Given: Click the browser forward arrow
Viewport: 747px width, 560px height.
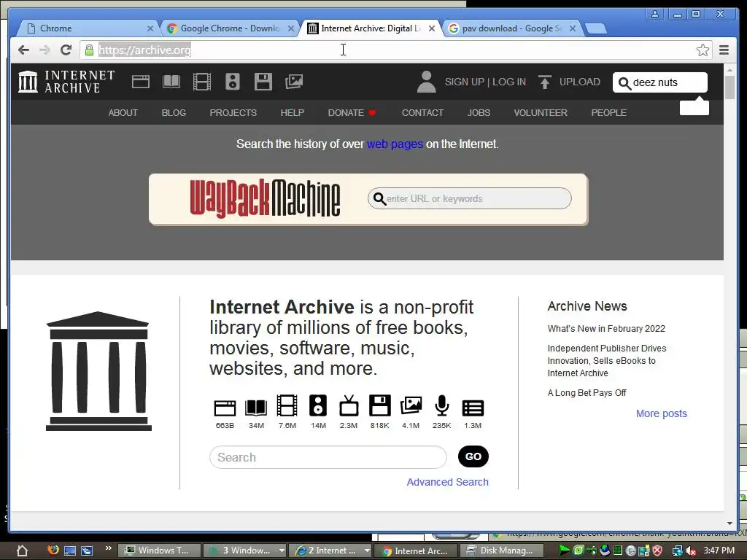Looking at the screenshot, I should click(44, 50).
